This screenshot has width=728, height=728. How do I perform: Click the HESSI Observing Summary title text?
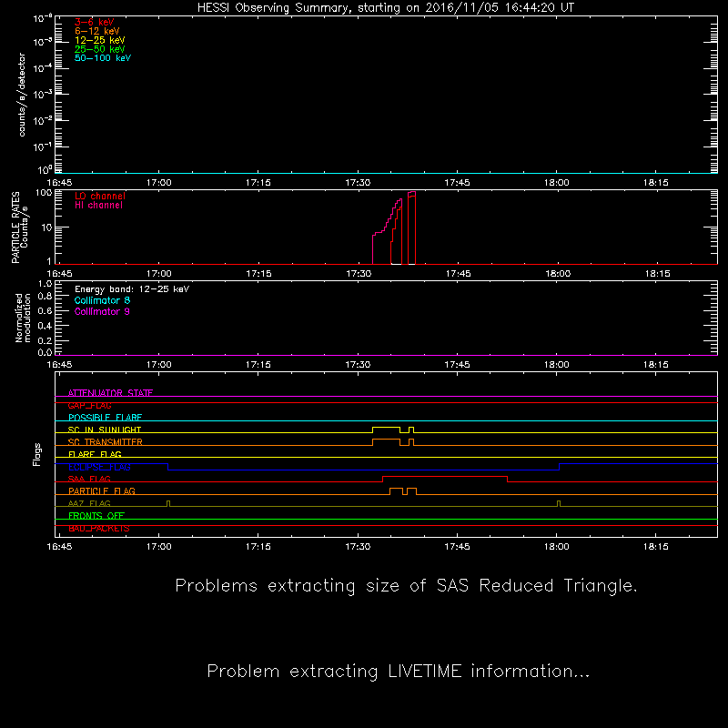pyautogui.click(x=385, y=8)
